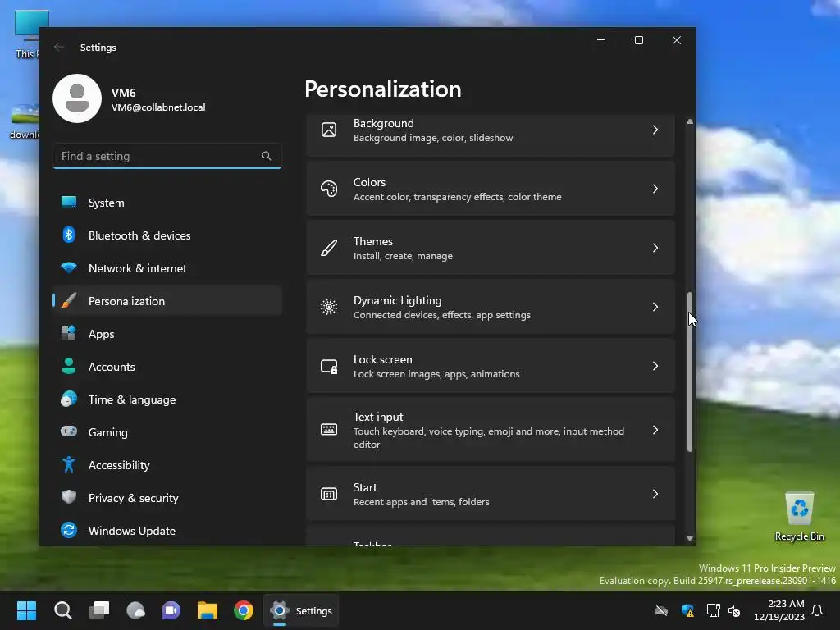Select Personalization in the sidebar

(167, 300)
